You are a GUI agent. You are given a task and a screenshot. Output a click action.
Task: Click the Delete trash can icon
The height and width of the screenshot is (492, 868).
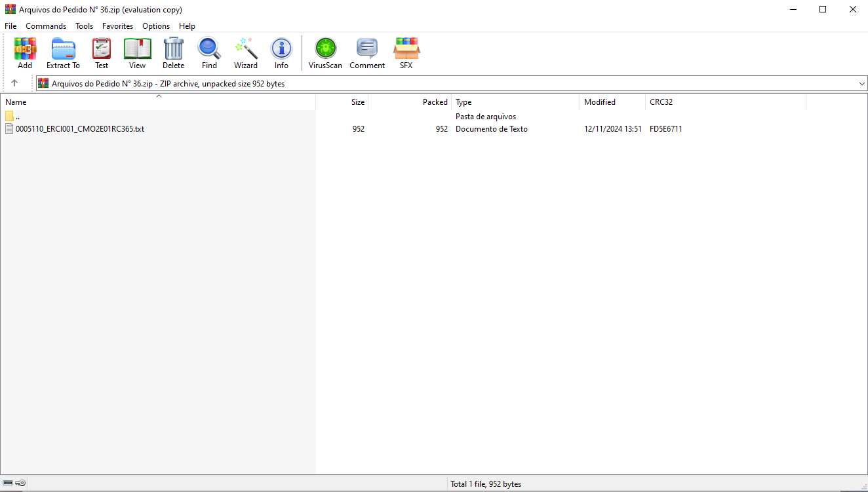pos(173,53)
